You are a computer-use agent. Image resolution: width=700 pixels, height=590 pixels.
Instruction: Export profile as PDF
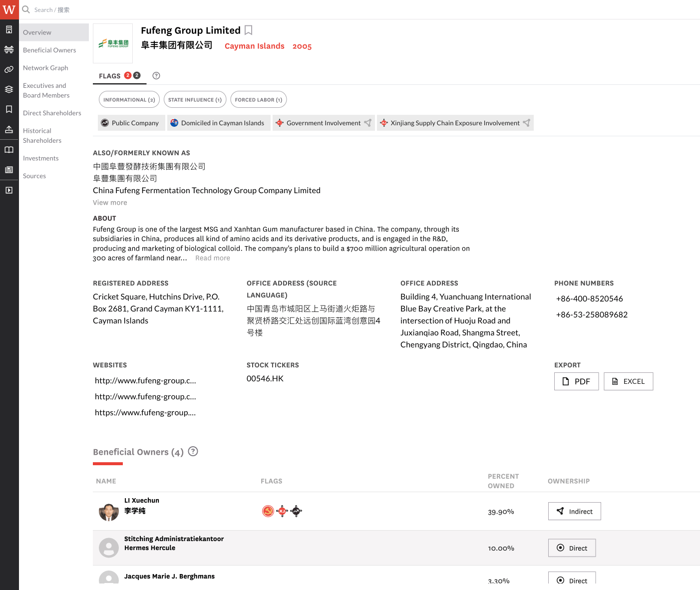576,381
